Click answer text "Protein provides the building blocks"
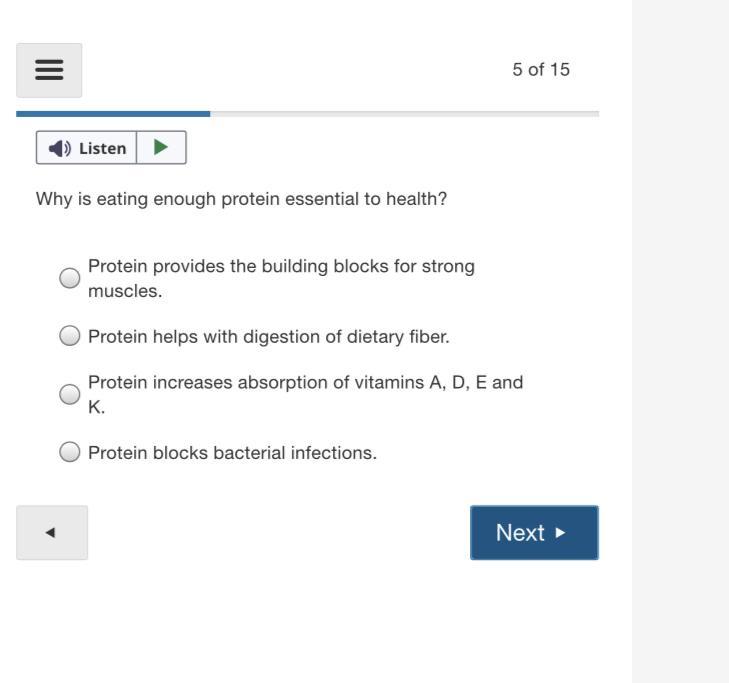Screen dimensions: 729x683 click(281, 267)
